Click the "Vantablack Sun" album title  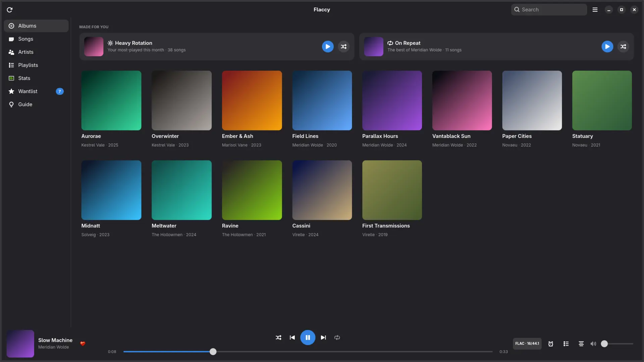point(451,136)
